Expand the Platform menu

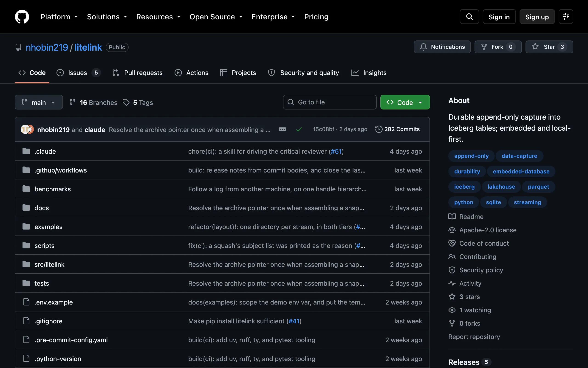59,17
